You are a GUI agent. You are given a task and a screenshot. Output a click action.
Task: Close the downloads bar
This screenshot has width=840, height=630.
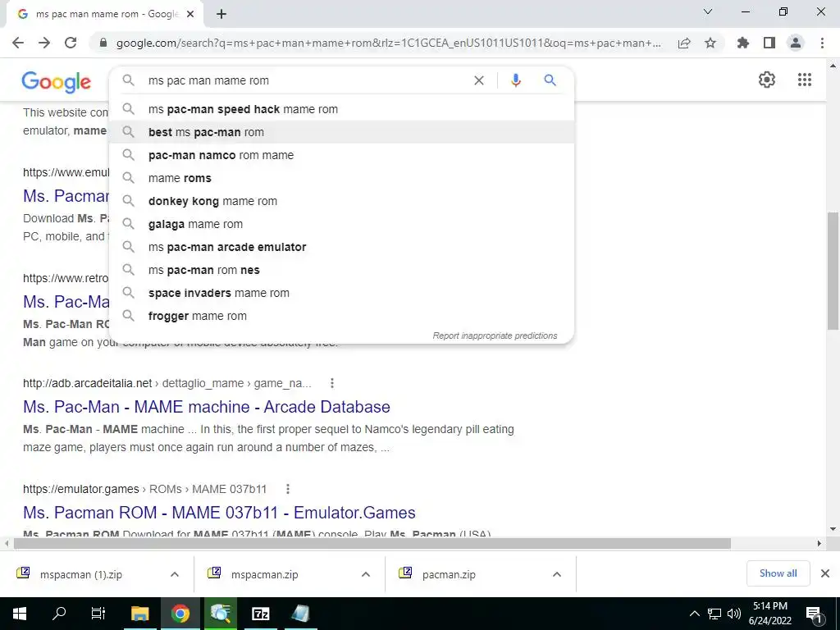[825, 573]
